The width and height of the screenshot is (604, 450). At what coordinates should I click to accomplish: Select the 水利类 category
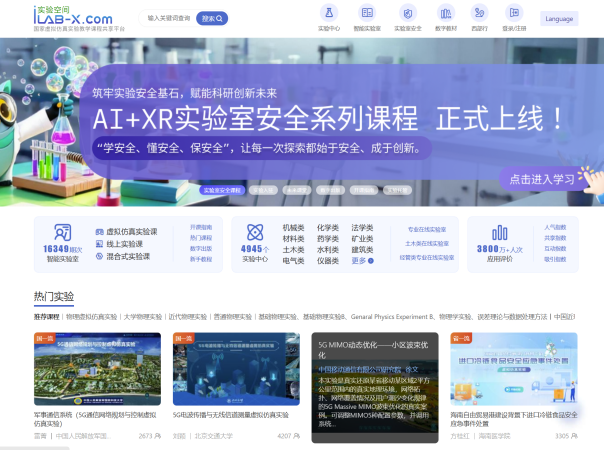tap(328, 250)
